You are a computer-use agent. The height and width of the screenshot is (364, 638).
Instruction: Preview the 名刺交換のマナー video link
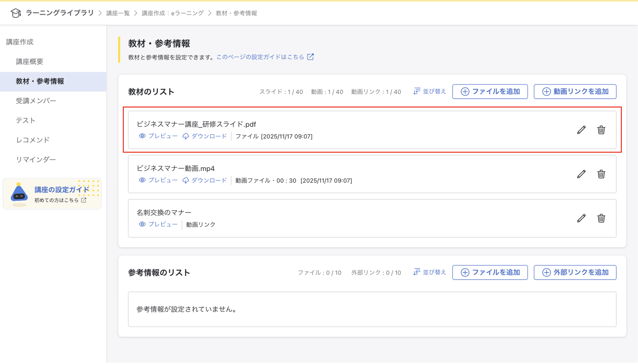click(158, 224)
